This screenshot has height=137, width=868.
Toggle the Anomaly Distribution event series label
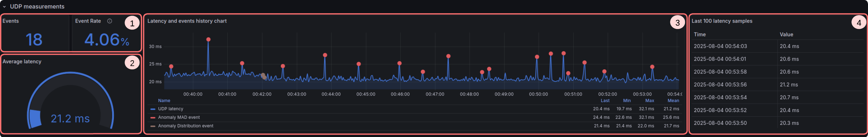(x=186, y=126)
